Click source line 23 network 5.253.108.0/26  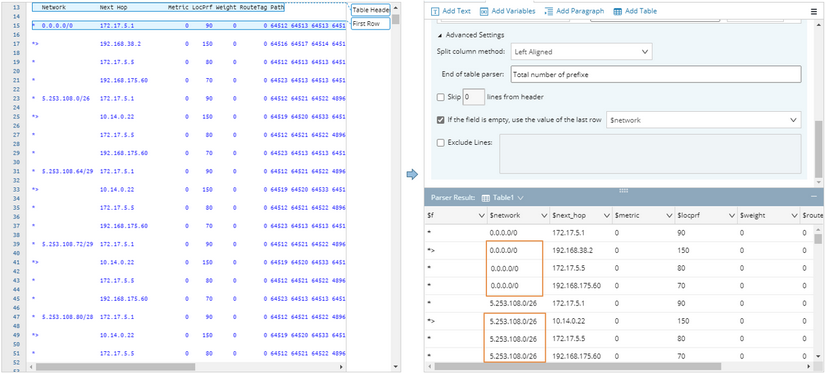tap(66, 99)
